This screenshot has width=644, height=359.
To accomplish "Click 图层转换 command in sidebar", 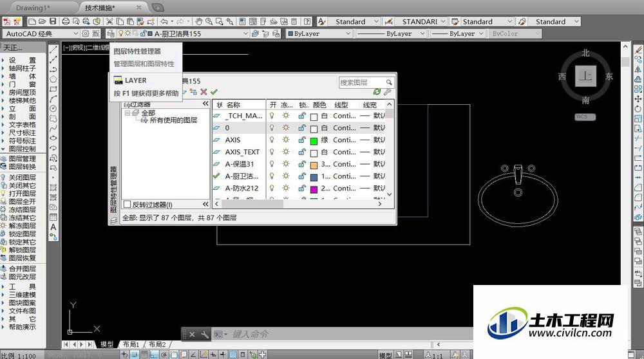I will (22, 167).
